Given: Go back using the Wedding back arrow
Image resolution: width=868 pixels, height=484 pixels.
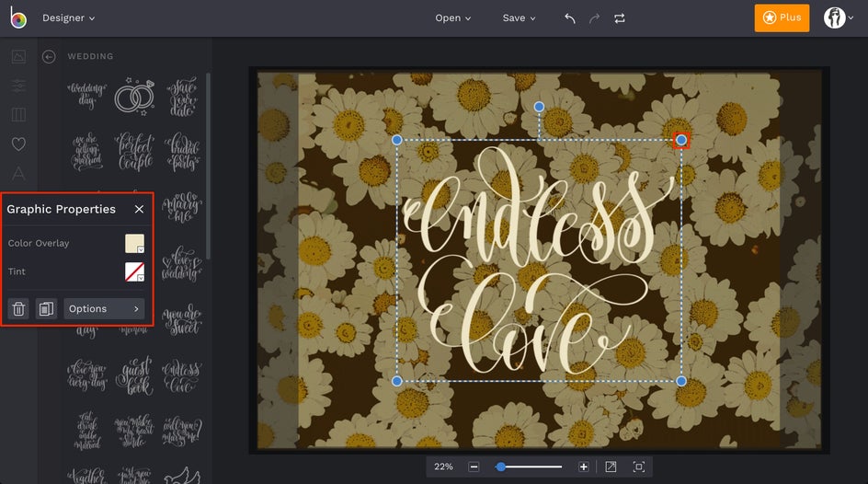Looking at the screenshot, I should (x=49, y=57).
